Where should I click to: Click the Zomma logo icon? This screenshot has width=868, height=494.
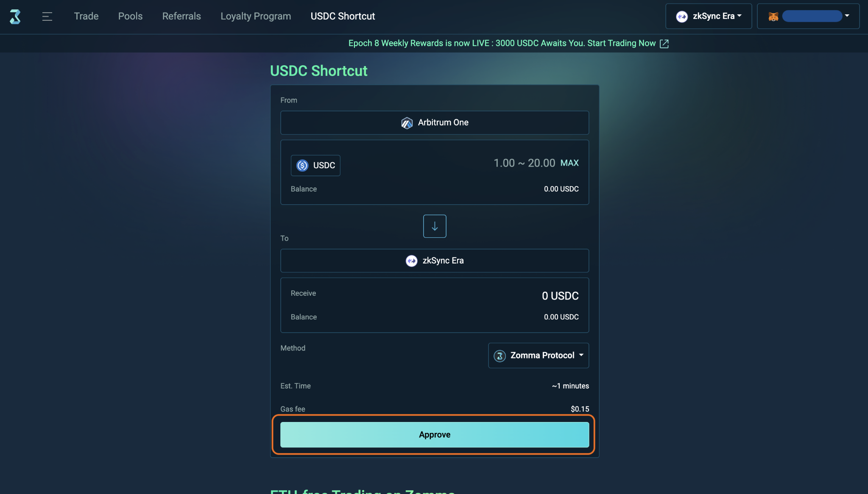point(15,17)
